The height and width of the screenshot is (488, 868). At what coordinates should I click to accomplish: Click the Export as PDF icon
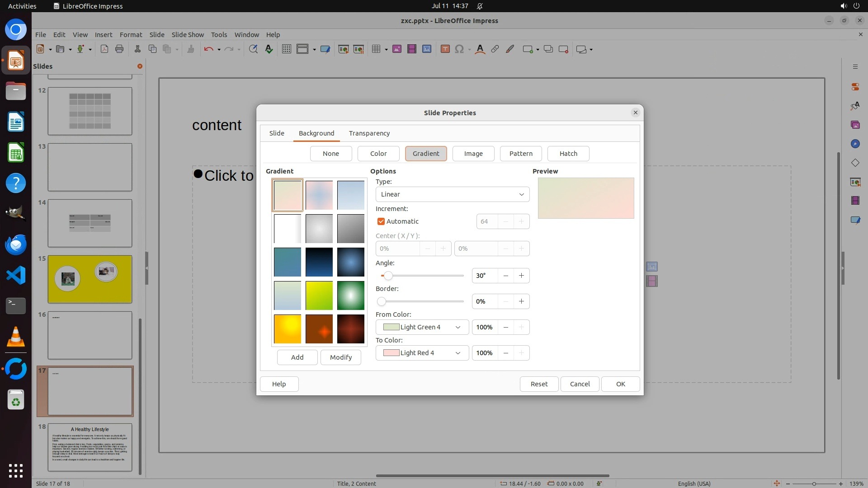click(104, 49)
